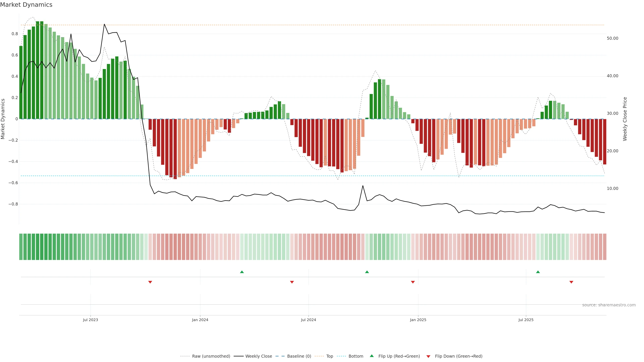The height and width of the screenshot is (362, 644).
Task: Click the Jul 2025 x-axis label
Action: [x=526, y=320]
